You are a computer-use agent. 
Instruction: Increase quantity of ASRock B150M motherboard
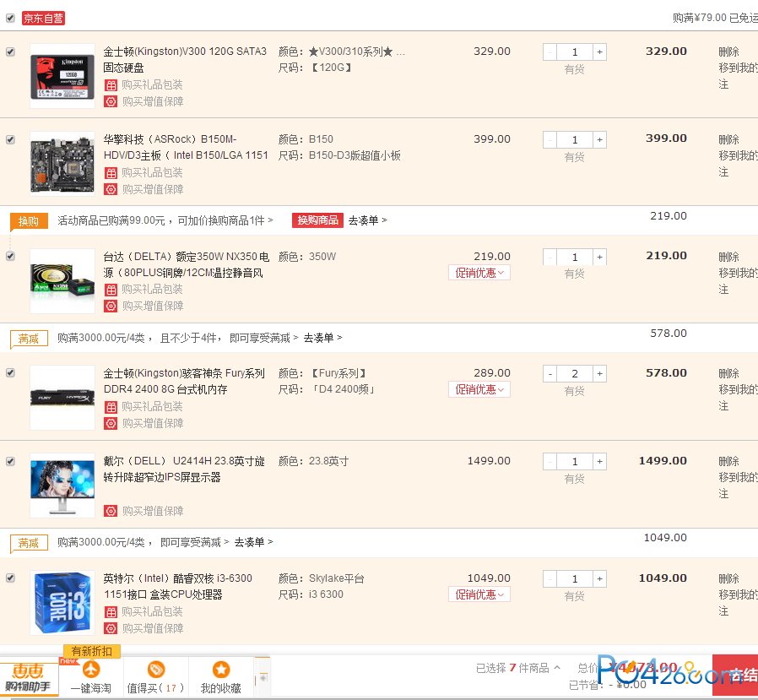coord(599,139)
